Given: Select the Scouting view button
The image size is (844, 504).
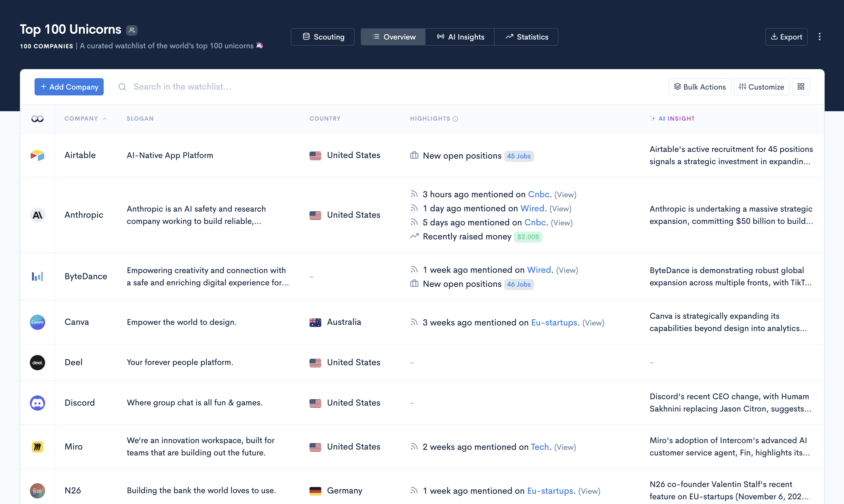Looking at the screenshot, I should tap(323, 37).
